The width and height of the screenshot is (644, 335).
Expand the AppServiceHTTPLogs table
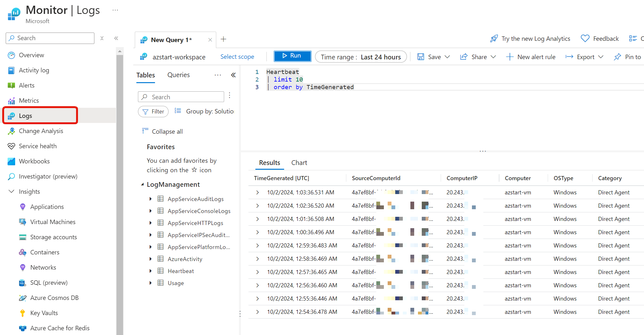coord(150,223)
